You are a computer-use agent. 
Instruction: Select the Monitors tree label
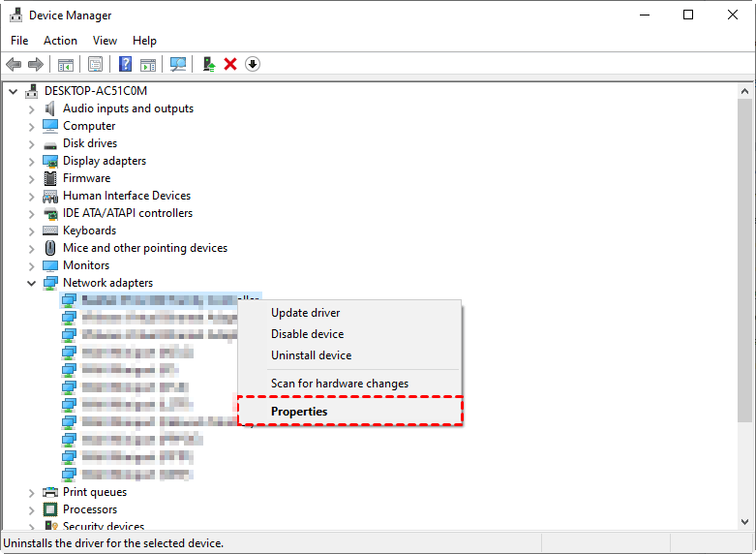click(x=86, y=265)
